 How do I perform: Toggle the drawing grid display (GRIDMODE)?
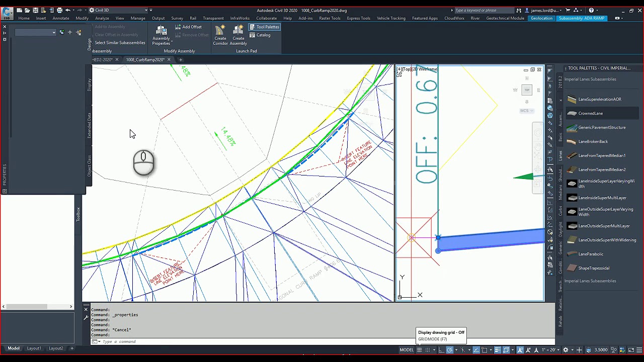[x=420, y=350]
